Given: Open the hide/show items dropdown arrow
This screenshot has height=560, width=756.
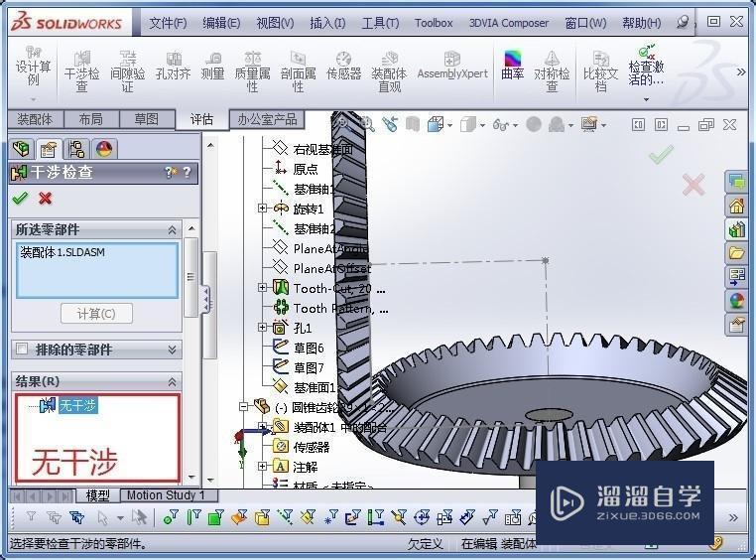Looking at the screenshot, I should 516,125.
